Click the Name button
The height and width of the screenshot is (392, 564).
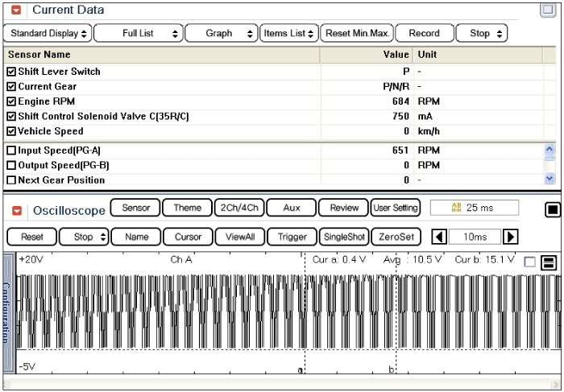coord(136,237)
